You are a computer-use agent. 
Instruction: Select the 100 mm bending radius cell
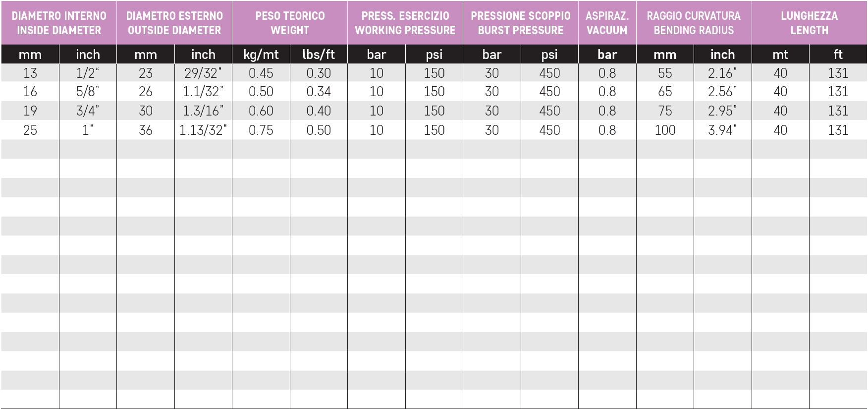click(x=665, y=130)
